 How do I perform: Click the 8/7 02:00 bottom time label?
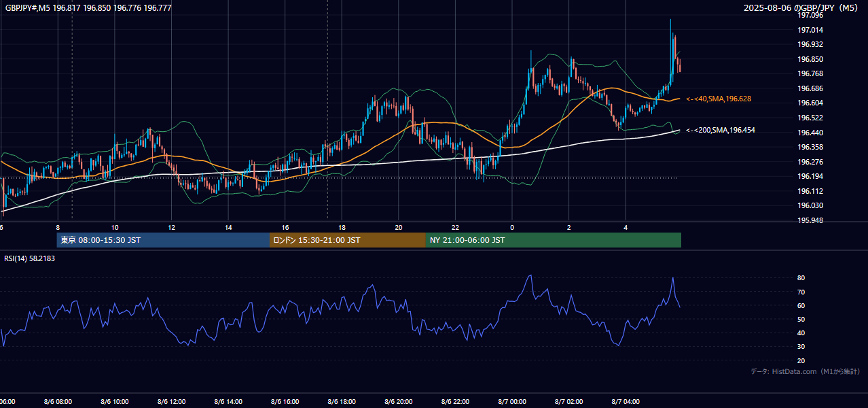(x=569, y=402)
